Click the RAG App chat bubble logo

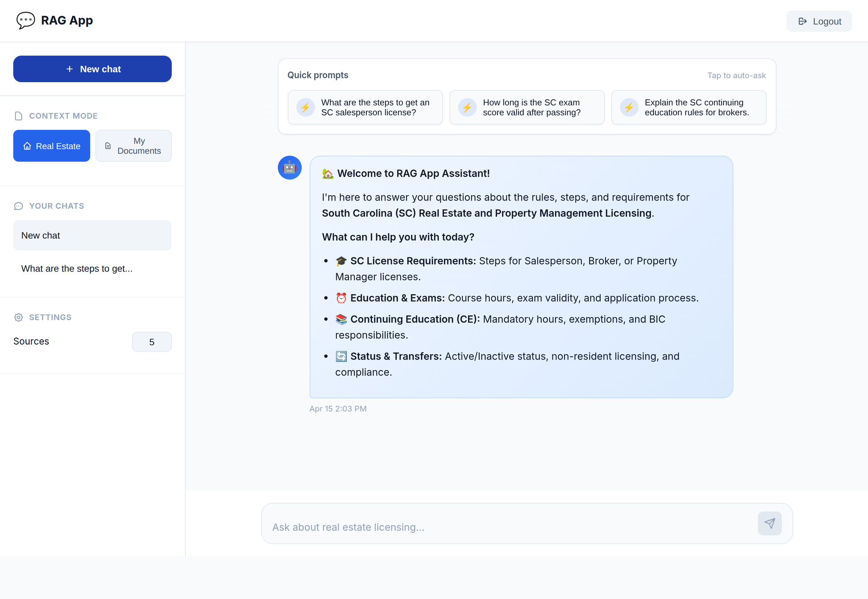(x=25, y=20)
